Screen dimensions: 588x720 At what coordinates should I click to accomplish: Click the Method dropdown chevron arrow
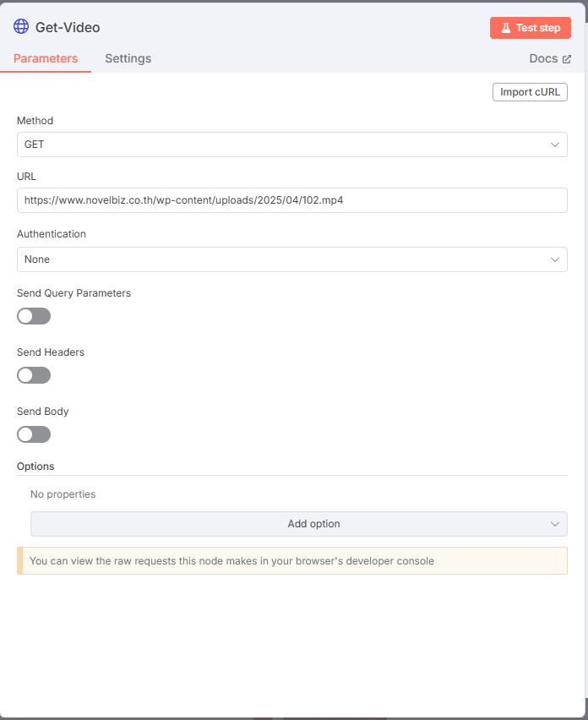pos(555,145)
